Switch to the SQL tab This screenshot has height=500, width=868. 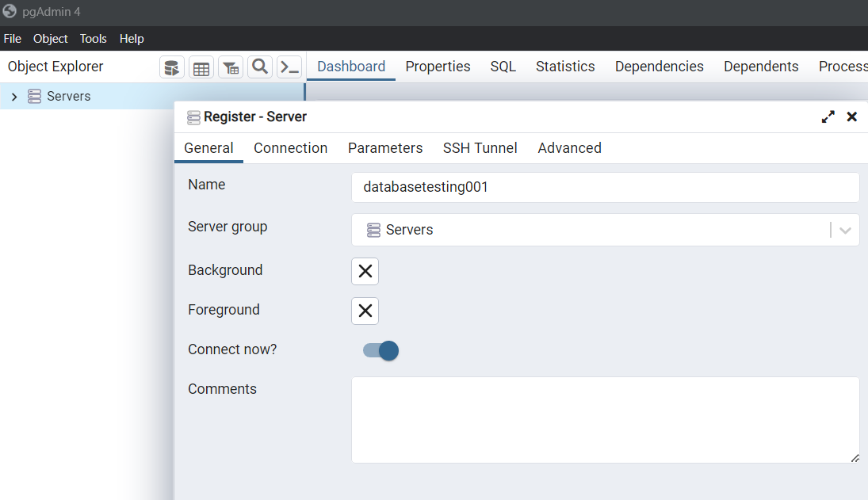point(503,67)
